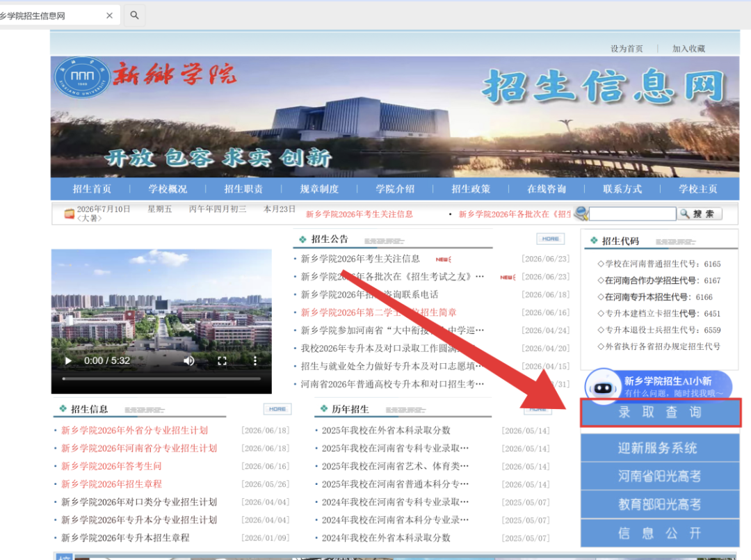
Task: Open 联系方式 navigation item
Action: coord(622,189)
